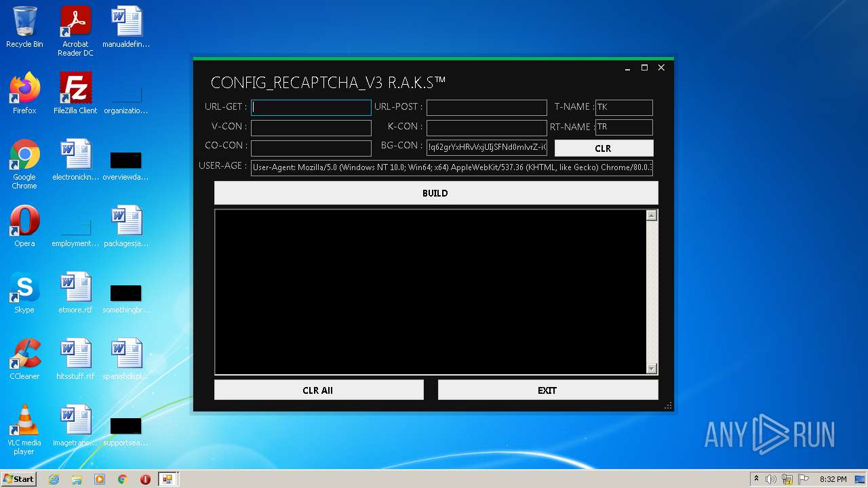
Task: Click the CLR button beside BG-CON
Action: click(604, 148)
